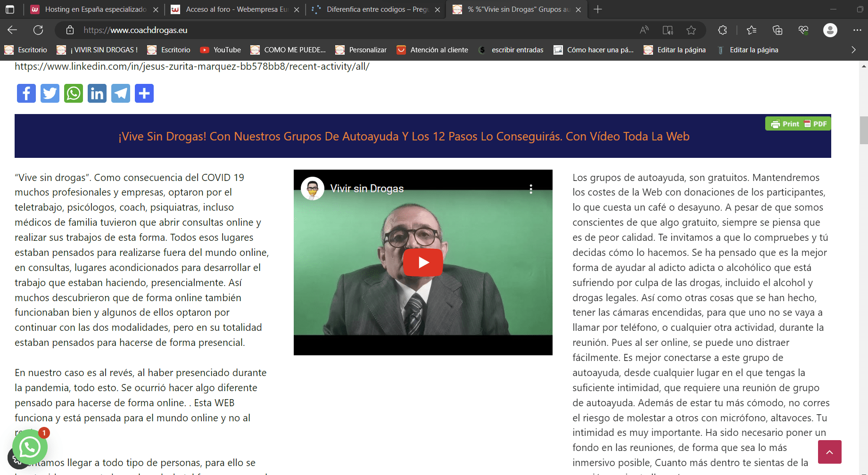This screenshot has width=868, height=475.
Task: Open Browser essentials heart icon
Action: pos(803,30)
